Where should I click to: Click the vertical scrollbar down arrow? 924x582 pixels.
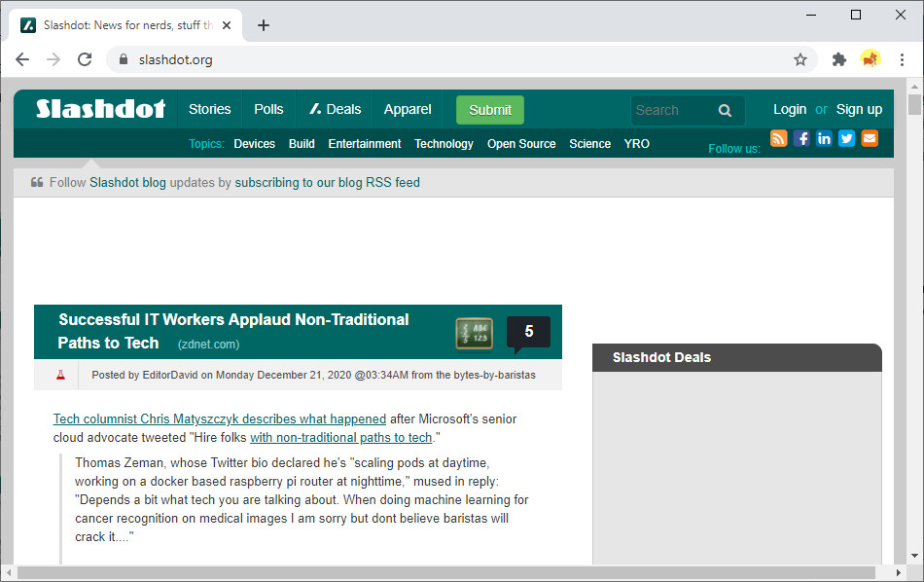[914, 556]
